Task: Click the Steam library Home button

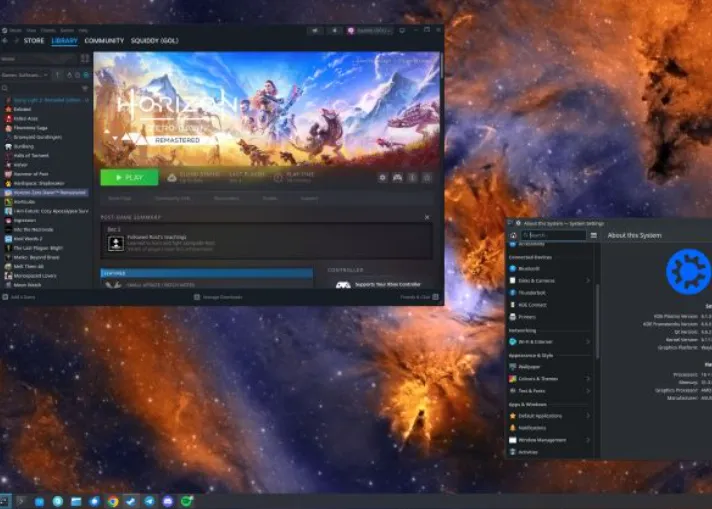Action: point(39,59)
